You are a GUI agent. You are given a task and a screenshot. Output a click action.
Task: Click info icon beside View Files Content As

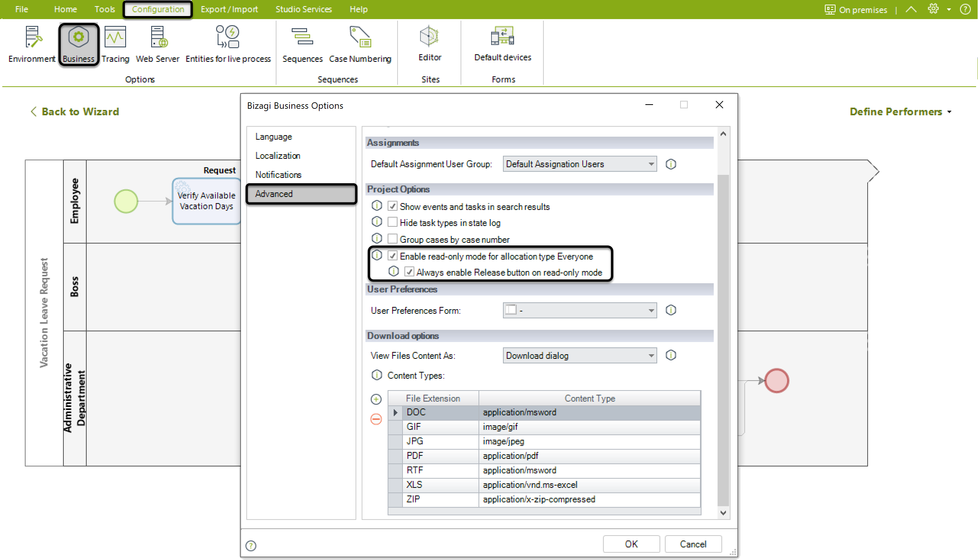pyautogui.click(x=671, y=355)
